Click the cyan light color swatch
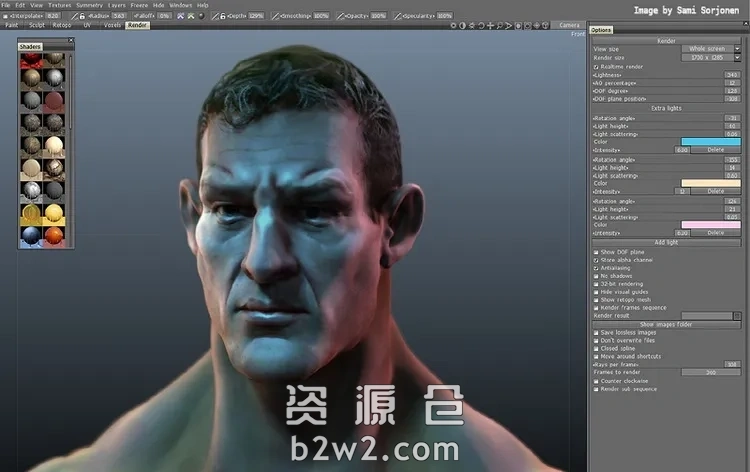This screenshot has height=472, width=750. [x=710, y=141]
